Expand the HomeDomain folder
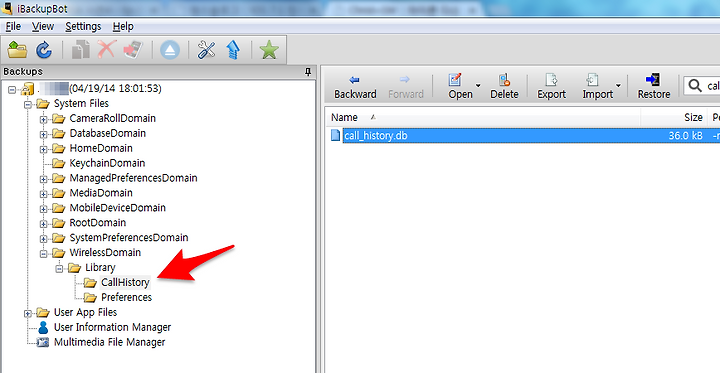This screenshot has width=720, height=373. pos(43,149)
